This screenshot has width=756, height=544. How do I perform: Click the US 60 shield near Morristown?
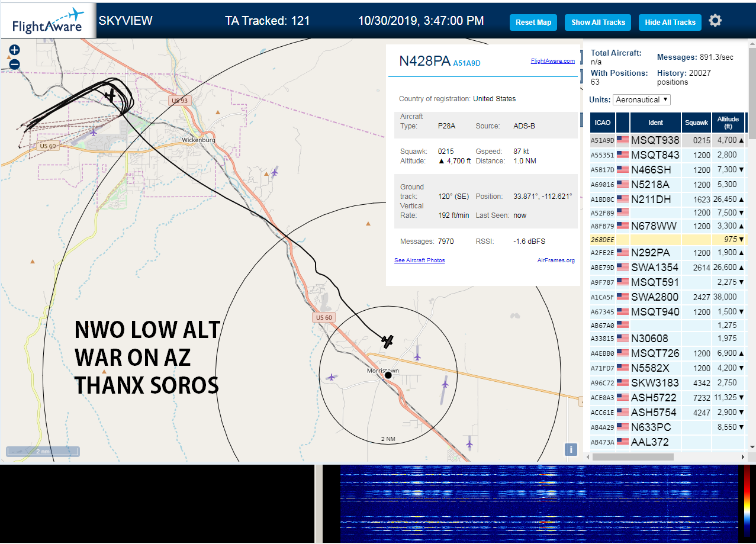point(324,317)
